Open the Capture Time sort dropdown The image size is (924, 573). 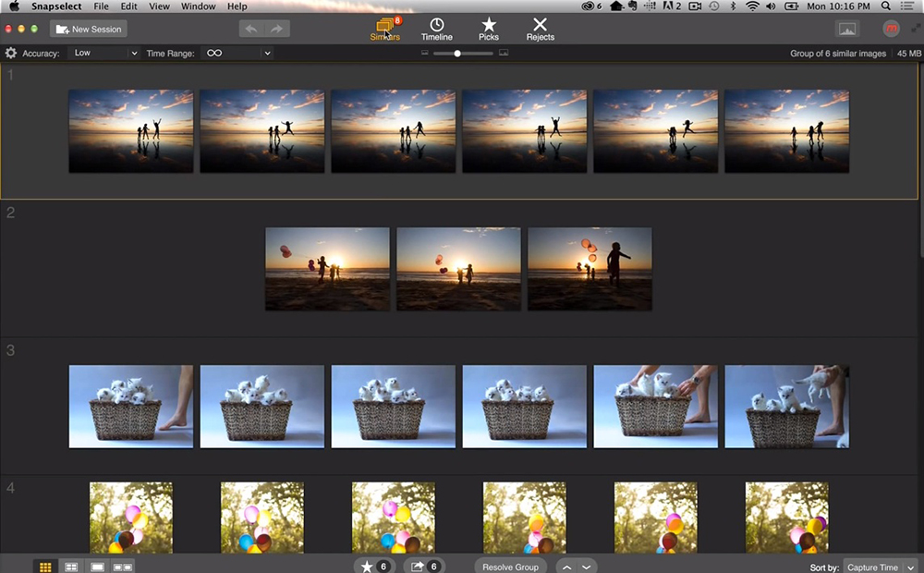880,567
